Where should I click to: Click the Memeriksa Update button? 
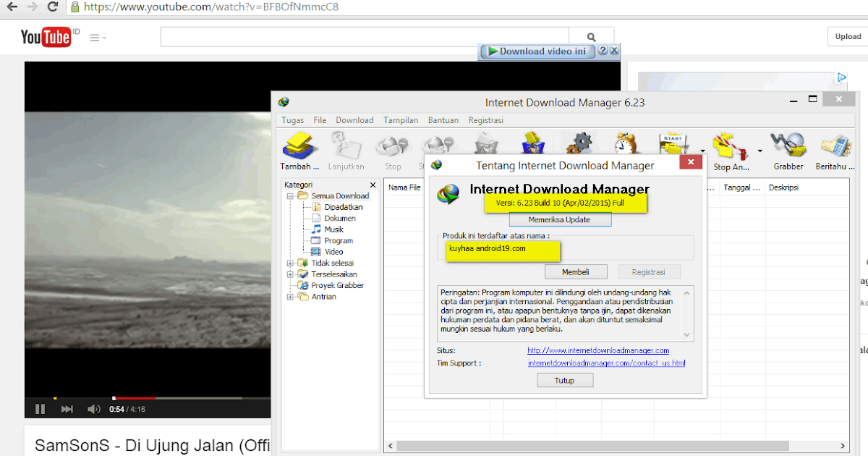(x=559, y=219)
